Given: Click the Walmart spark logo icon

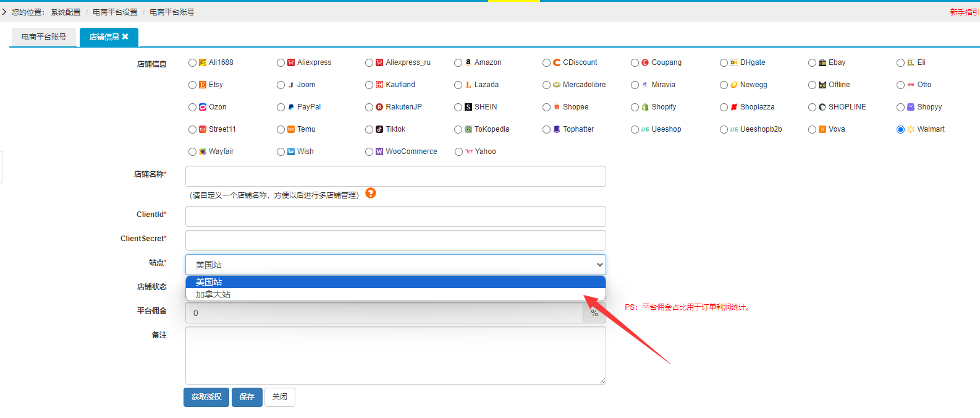Looking at the screenshot, I should click(911, 129).
